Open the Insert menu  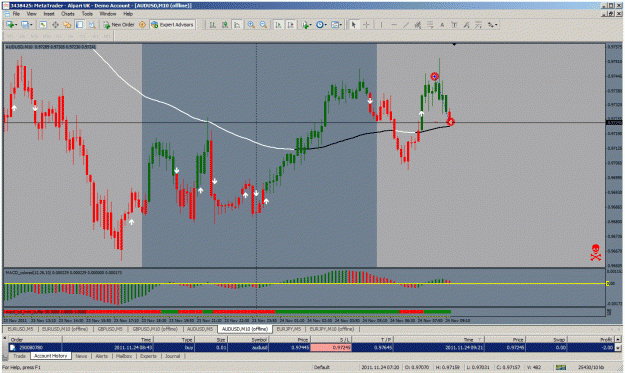click(49, 14)
